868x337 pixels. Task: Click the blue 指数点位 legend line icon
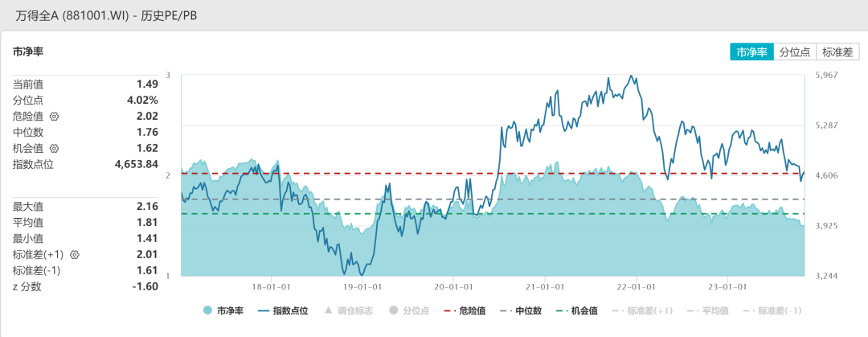[x=264, y=310]
